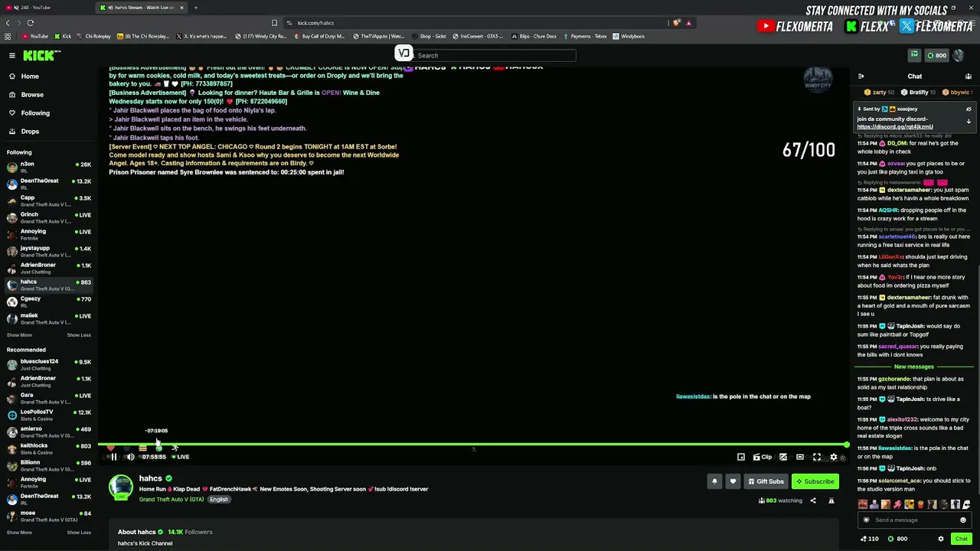Open LosPollosTV channel in Recommended
The height and width of the screenshot is (551, 980).
pos(48,416)
